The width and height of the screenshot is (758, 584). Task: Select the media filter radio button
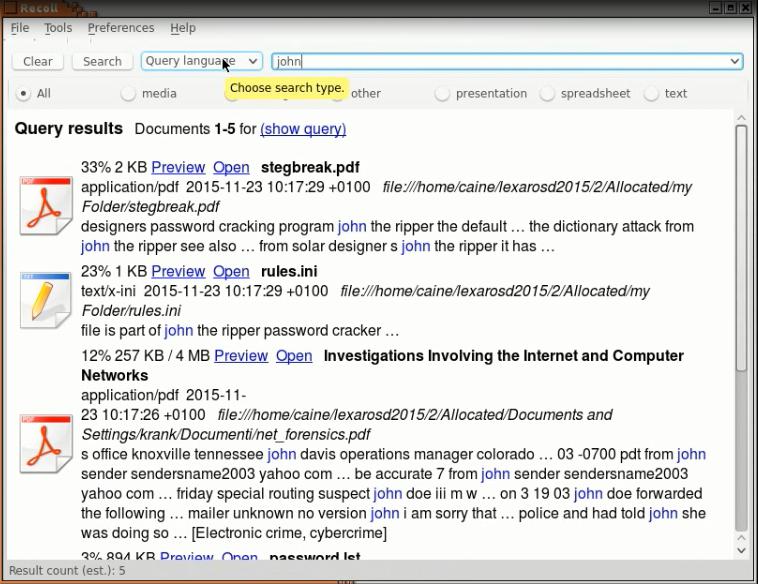(128, 93)
